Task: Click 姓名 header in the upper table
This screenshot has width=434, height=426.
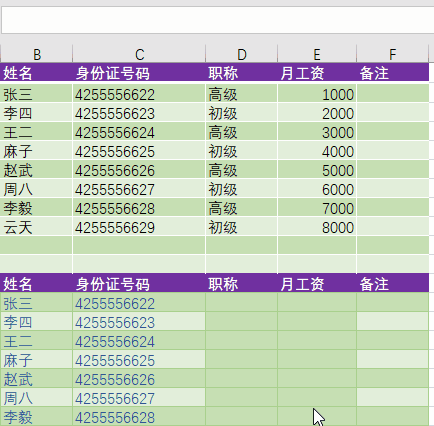Action: tap(36, 72)
